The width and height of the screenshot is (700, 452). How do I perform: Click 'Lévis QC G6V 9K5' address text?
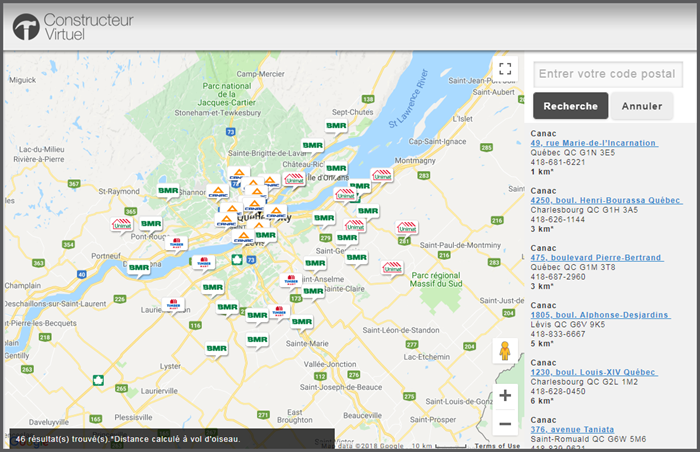pos(567,325)
